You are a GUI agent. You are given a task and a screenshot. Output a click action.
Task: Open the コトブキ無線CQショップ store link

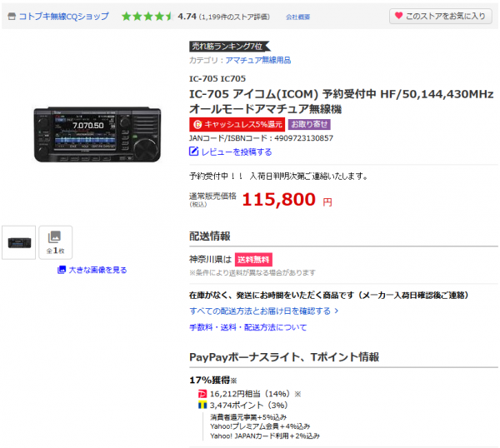64,17
